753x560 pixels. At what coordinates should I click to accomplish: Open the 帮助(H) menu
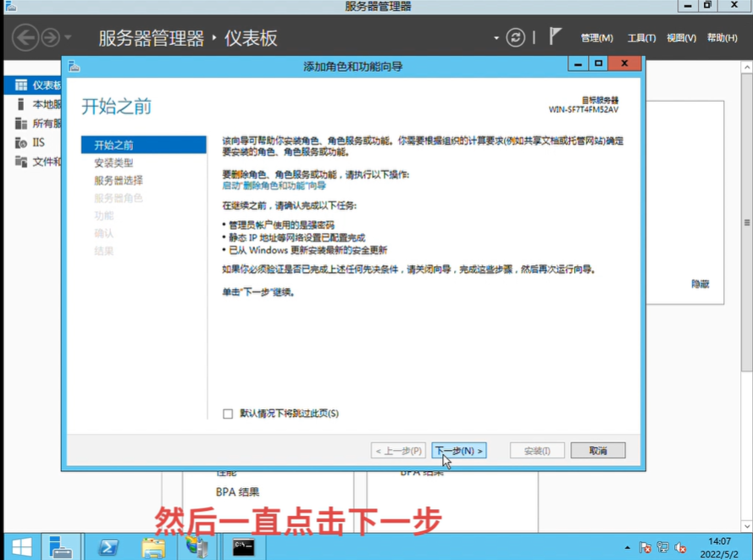tap(722, 38)
